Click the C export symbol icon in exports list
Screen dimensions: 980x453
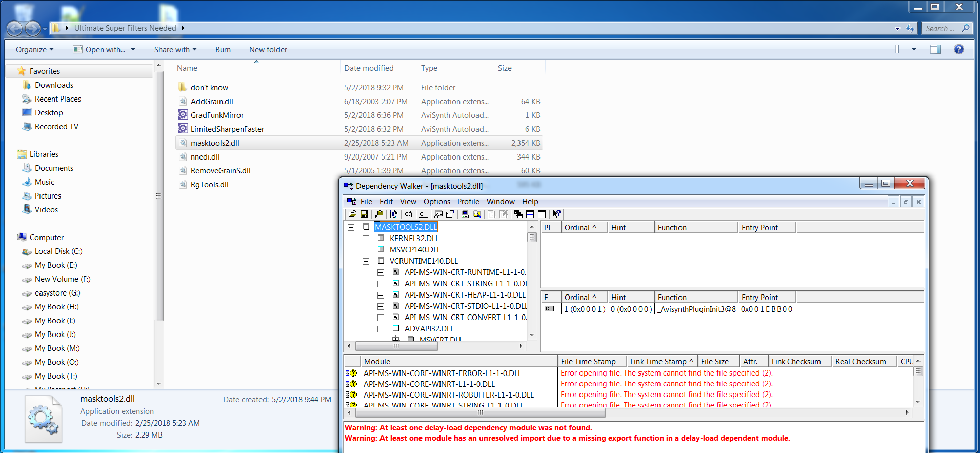pos(549,309)
